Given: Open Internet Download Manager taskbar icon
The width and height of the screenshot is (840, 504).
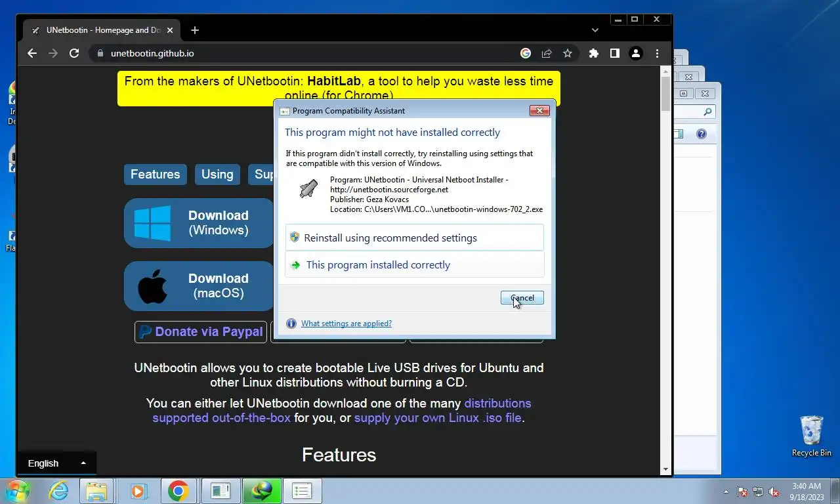Looking at the screenshot, I should tap(262, 491).
